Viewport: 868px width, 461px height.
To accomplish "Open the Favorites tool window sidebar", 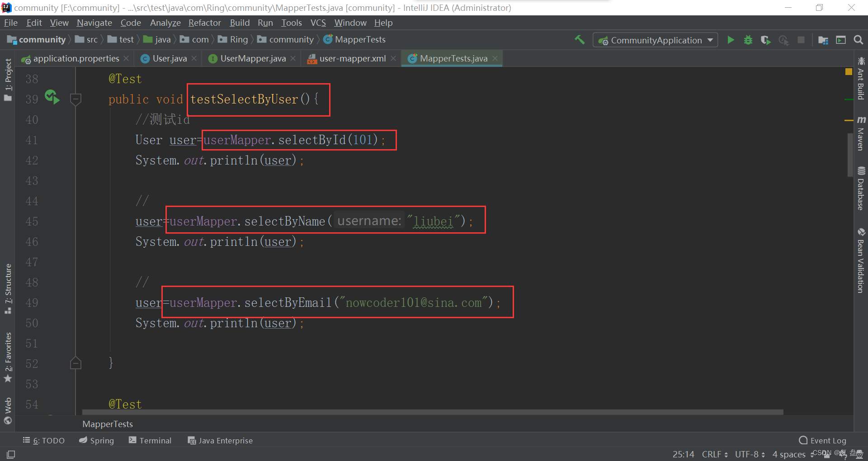I will coord(8,357).
